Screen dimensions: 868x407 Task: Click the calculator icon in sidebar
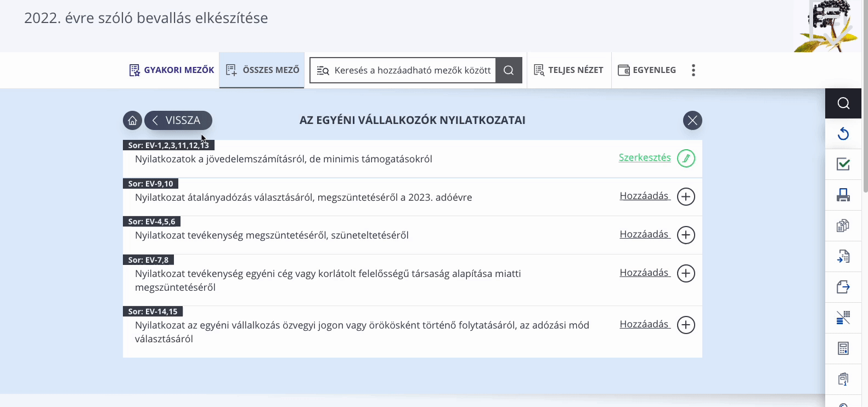point(843,348)
